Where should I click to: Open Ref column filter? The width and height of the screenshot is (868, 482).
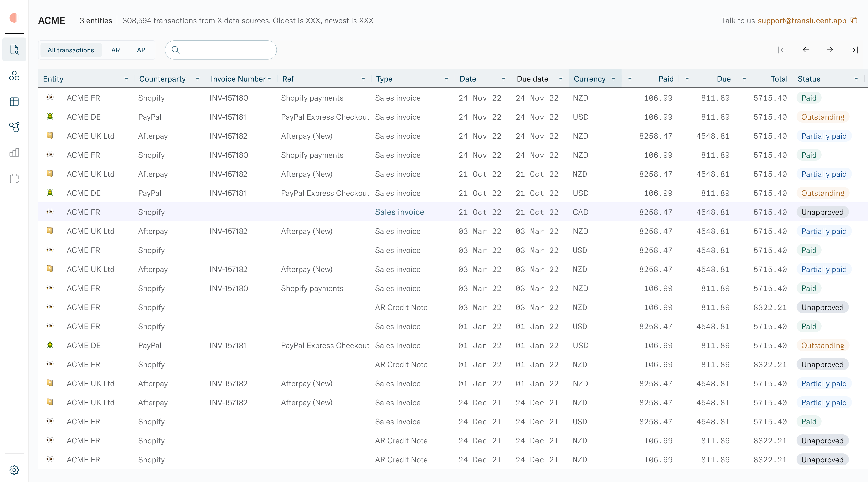click(x=363, y=79)
